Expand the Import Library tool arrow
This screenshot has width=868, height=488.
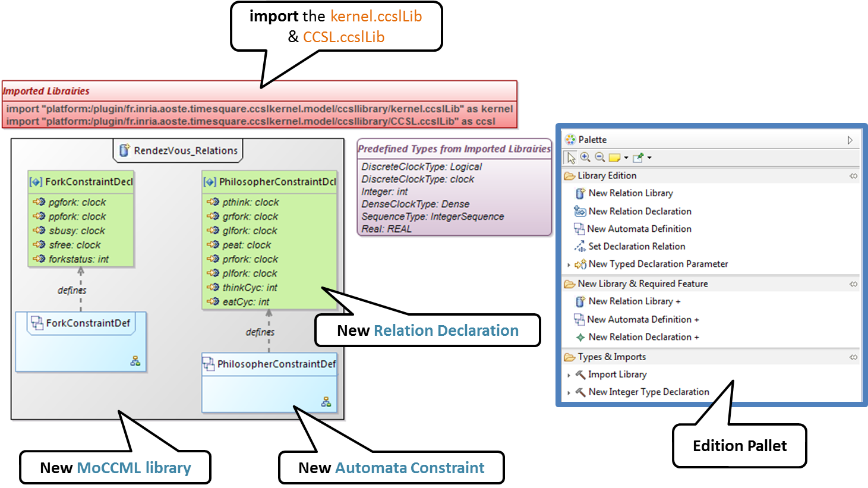coord(569,375)
